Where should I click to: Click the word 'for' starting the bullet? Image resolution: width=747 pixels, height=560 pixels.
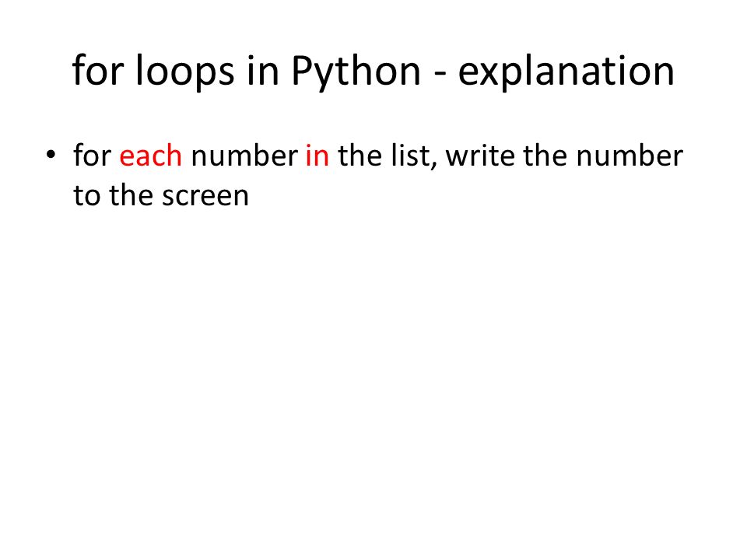(93, 156)
